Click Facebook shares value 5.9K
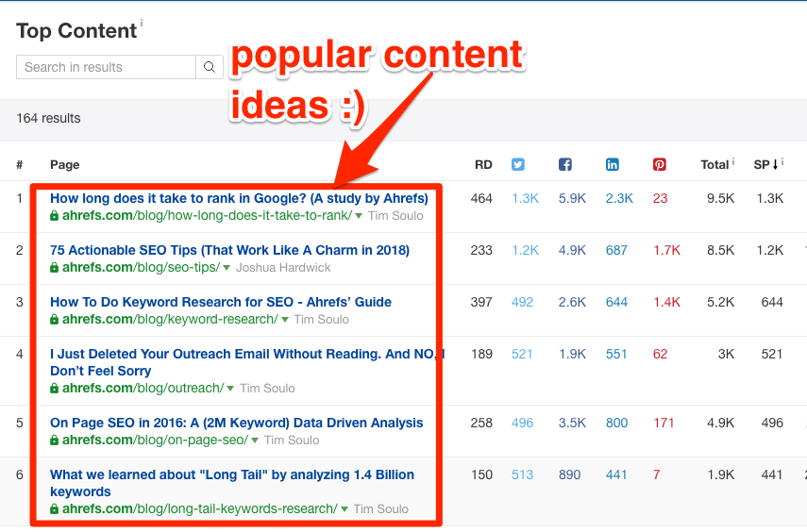Screen dimensions: 807x532 click(x=572, y=199)
